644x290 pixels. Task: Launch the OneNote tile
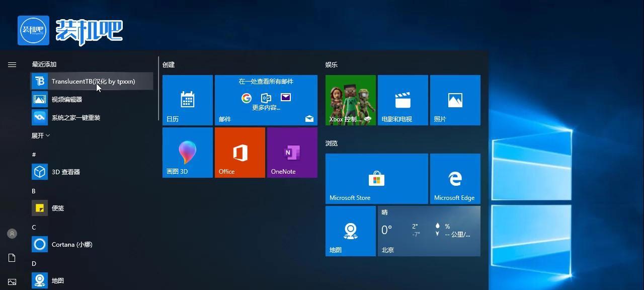(292, 153)
